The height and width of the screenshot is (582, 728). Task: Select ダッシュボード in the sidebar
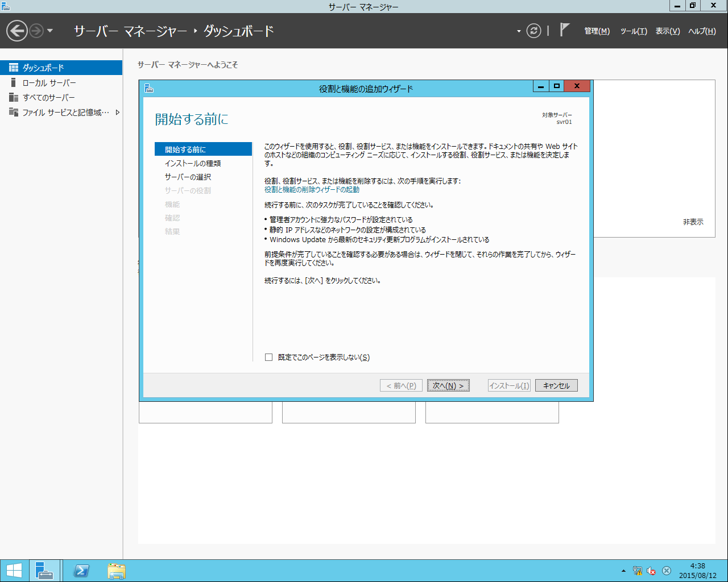(x=61, y=68)
